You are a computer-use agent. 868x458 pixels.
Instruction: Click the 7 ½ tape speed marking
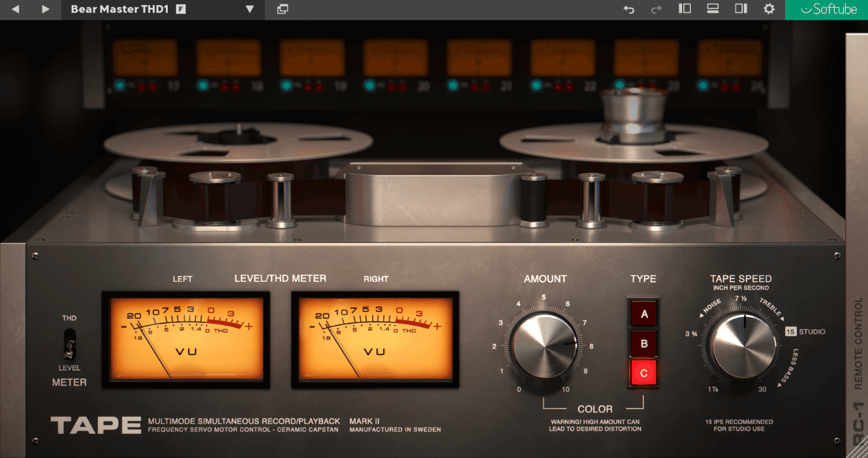tap(740, 299)
